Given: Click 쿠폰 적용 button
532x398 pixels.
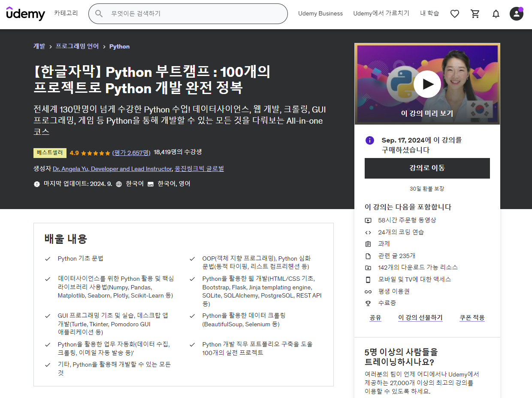Looking at the screenshot, I should pos(472,318).
